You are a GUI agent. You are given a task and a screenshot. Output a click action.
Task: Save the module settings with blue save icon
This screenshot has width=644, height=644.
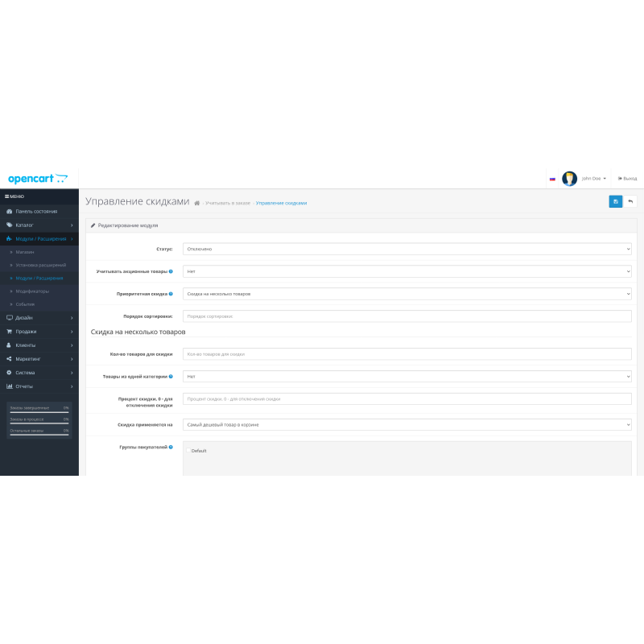click(x=616, y=202)
